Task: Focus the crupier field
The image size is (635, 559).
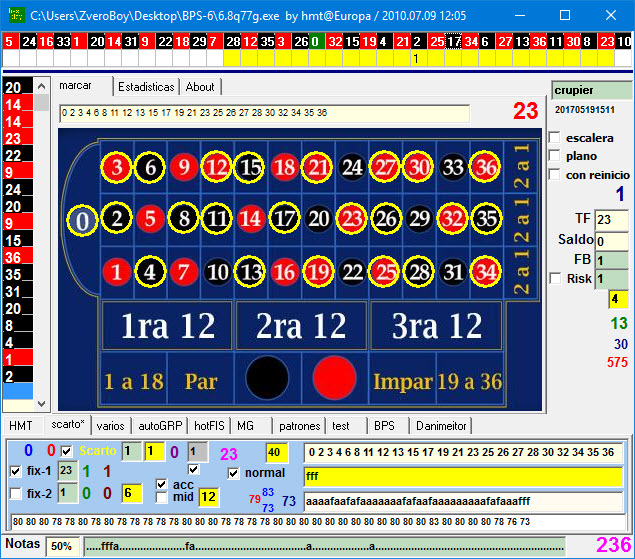Action: 592,90
